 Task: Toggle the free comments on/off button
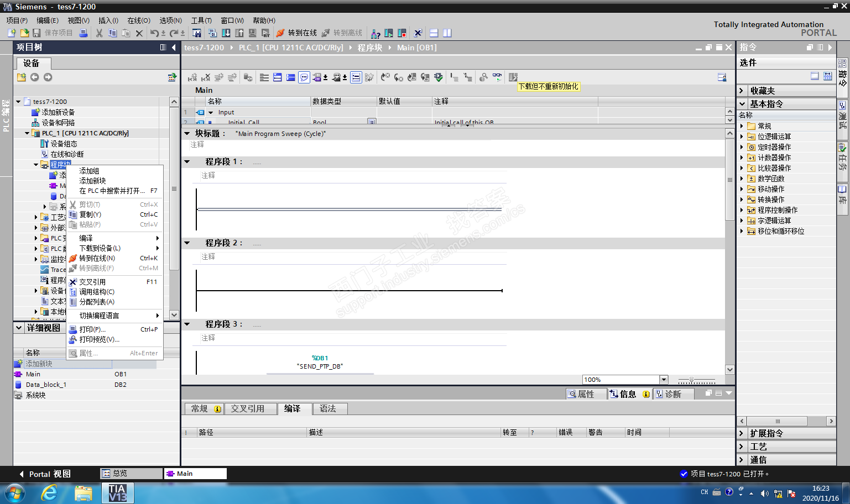click(304, 77)
